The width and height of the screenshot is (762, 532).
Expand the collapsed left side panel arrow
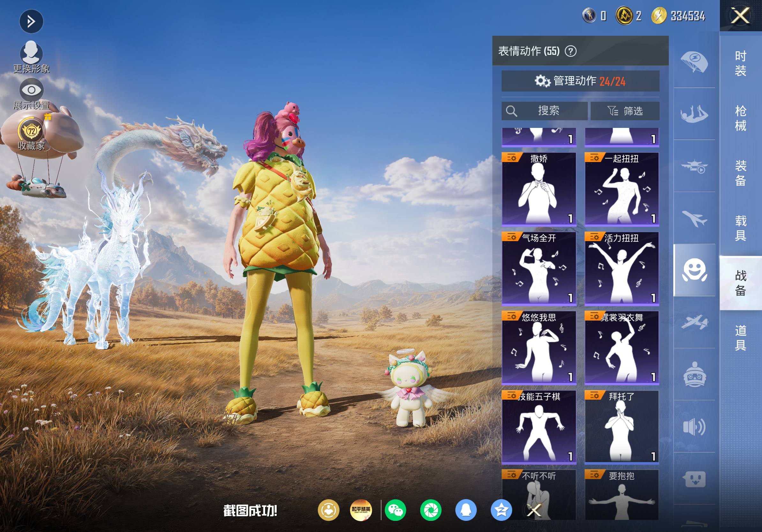point(31,22)
